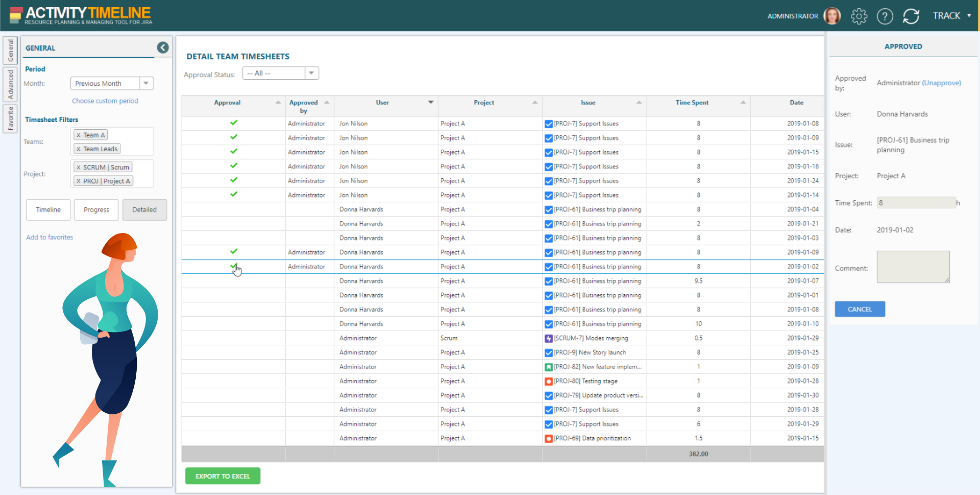
Task: Sort by Project column arrow
Action: pyautogui.click(x=535, y=103)
